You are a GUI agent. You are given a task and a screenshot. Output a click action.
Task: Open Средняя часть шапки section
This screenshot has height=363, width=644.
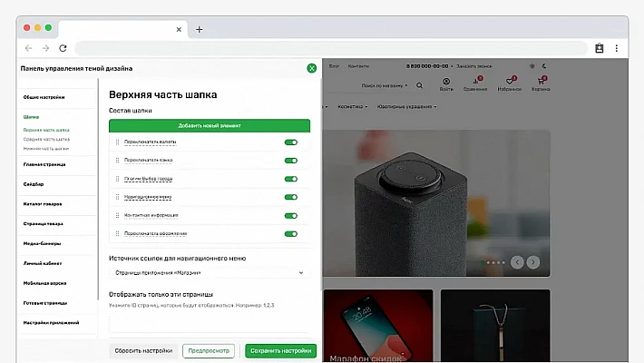pyautogui.click(x=46, y=139)
